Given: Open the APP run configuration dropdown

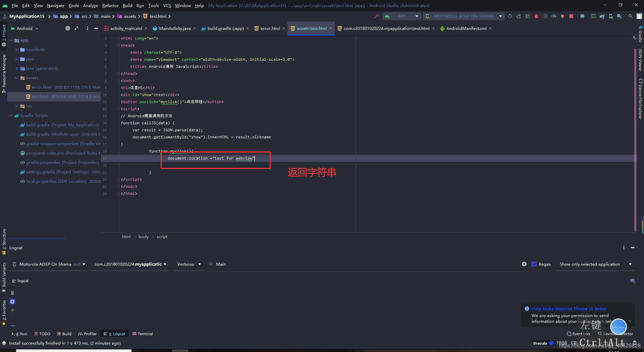Looking at the screenshot, I should (402, 16).
